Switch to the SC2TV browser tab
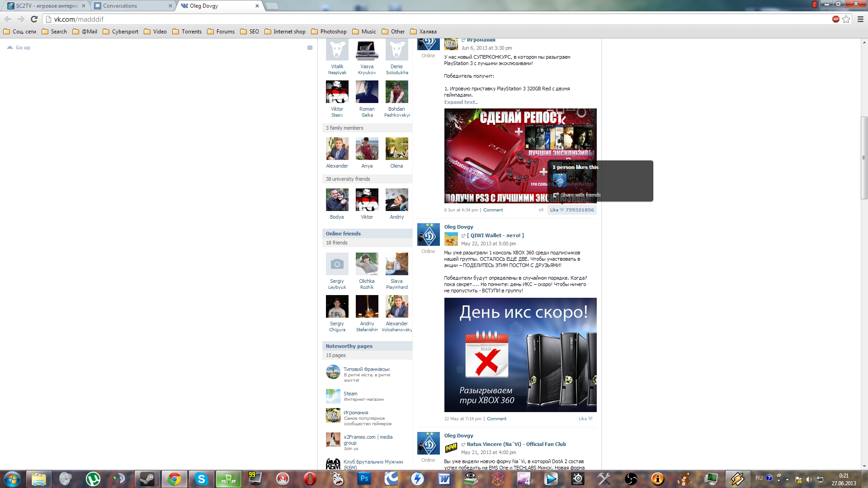The height and width of the screenshot is (488, 868). click(46, 6)
